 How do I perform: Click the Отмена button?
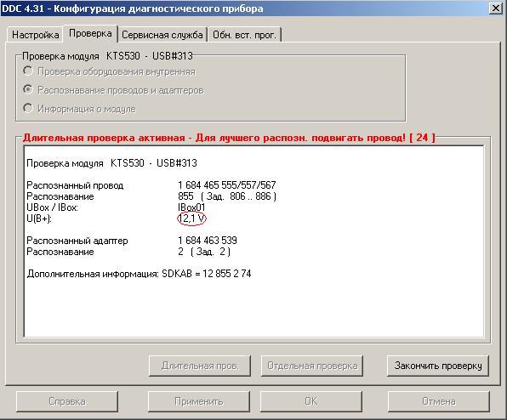pyautogui.click(x=438, y=401)
